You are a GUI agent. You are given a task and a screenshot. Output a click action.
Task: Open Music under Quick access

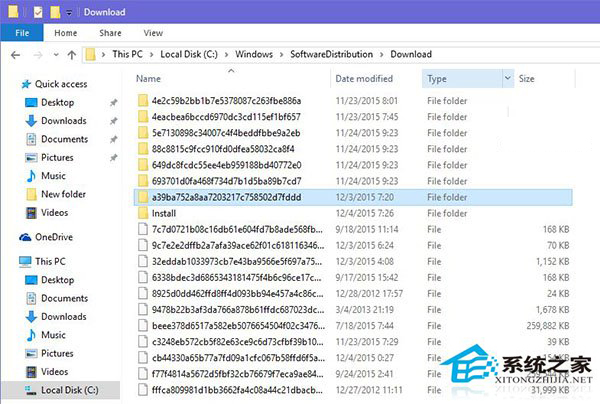point(53,176)
